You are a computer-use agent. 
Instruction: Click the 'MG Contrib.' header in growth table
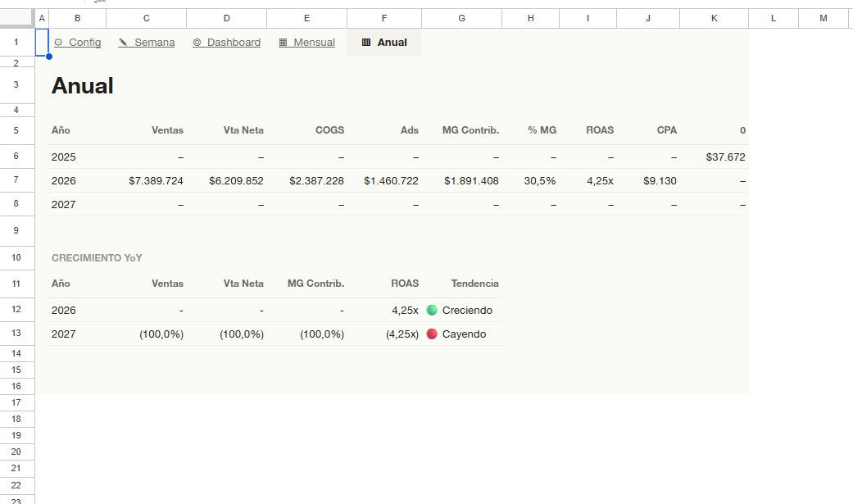(316, 284)
